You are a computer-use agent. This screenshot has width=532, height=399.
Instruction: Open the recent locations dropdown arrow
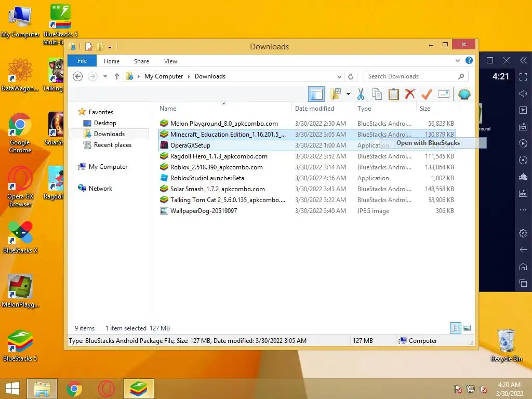105,77
